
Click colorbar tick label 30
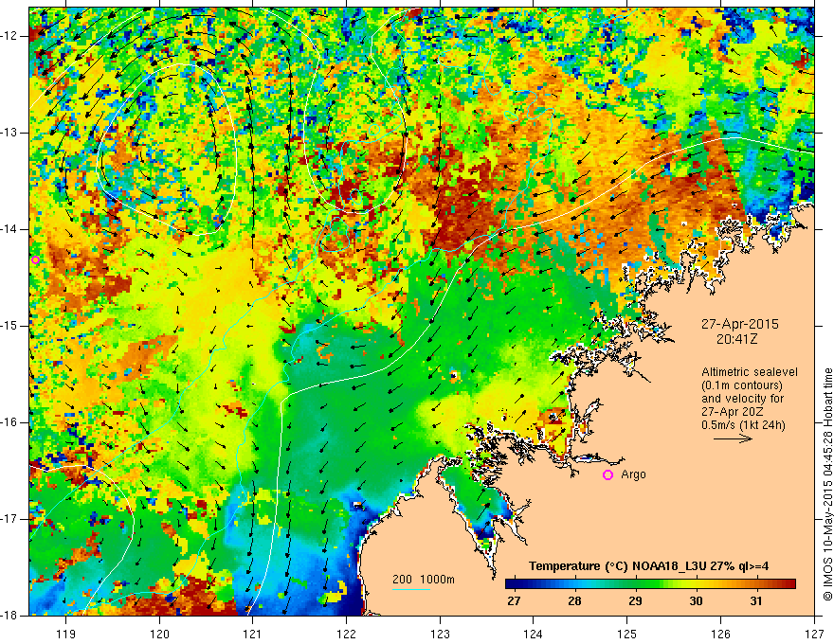696,601
